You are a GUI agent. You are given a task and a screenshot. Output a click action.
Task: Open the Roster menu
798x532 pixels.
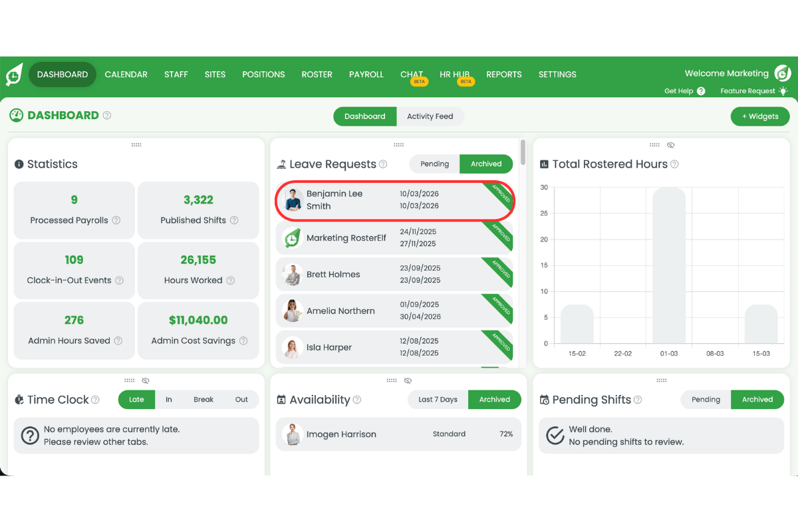point(317,74)
